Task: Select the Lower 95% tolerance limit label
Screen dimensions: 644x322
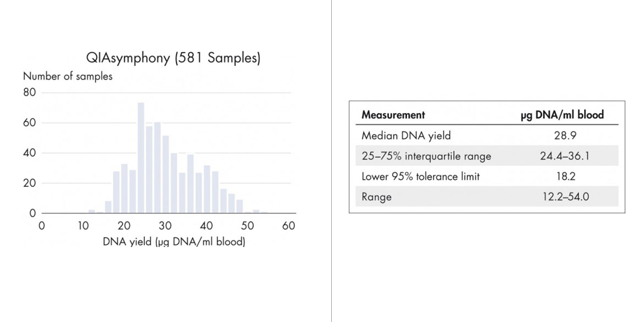Action: tap(421, 176)
